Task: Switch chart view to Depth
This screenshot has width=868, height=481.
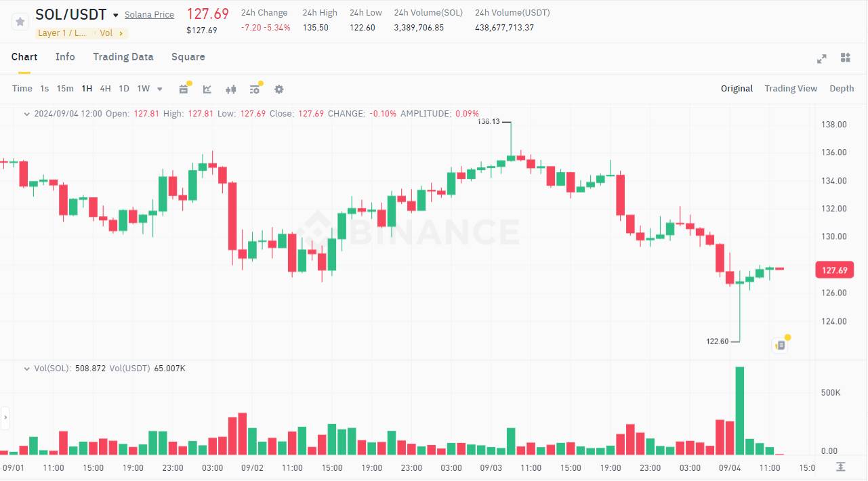Action: tap(842, 88)
